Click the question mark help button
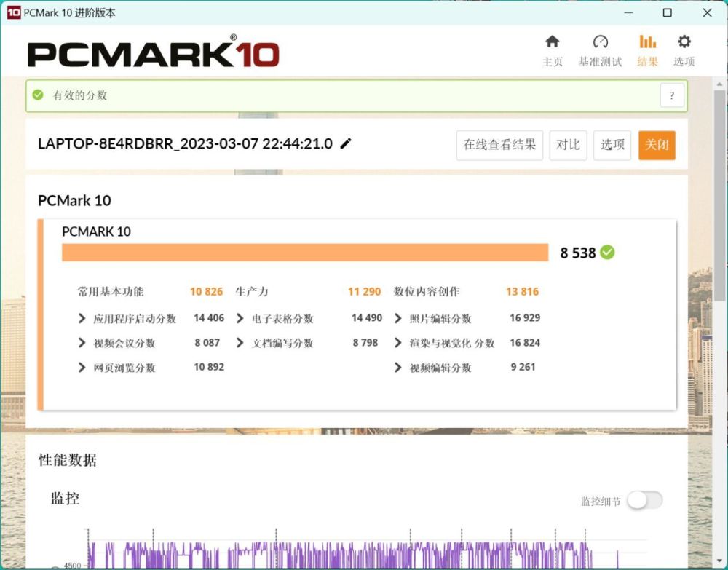The width and height of the screenshot is (728, 570). click(x=671, y=95)
